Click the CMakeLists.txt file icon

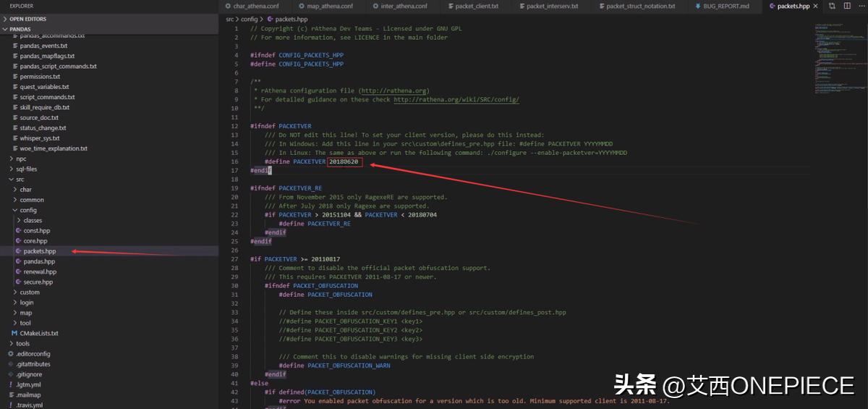(14, 333)
